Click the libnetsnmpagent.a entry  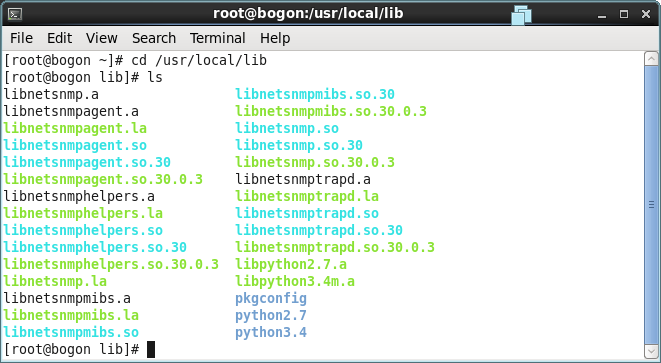[x=71, y=112]
